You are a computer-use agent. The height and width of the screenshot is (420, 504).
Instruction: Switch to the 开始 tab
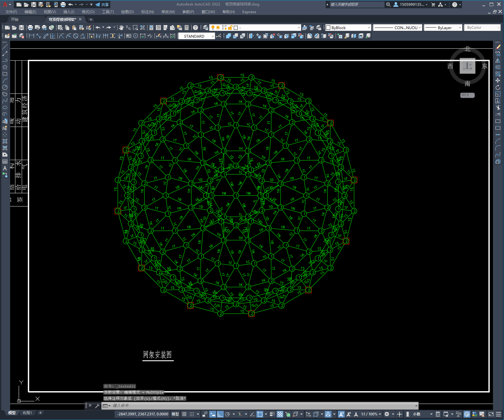[x=15, y=19]
